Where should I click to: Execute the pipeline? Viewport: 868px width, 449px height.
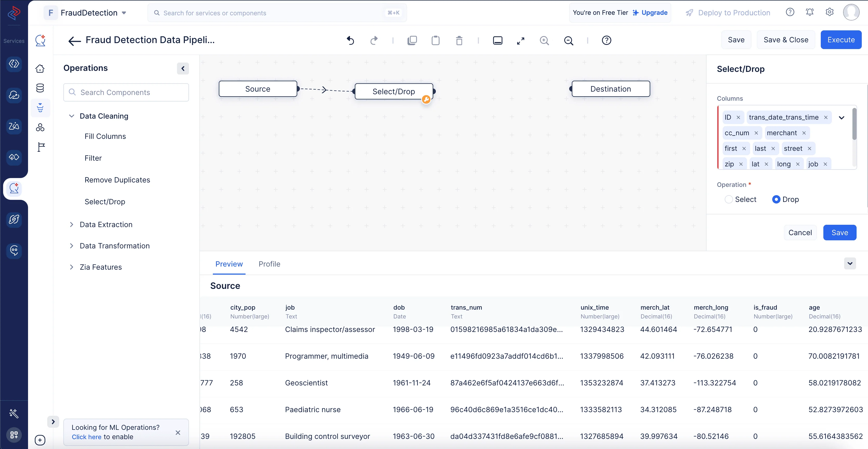tap(841, 40)
